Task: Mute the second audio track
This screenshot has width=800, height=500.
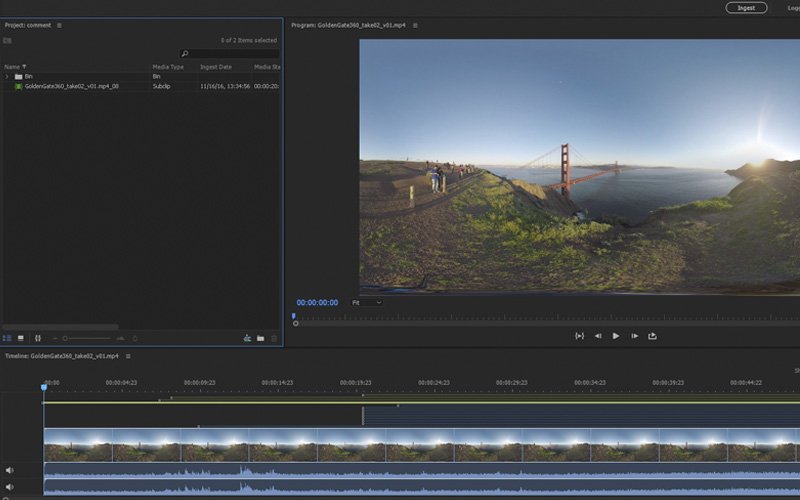Action: coord(10,487)
